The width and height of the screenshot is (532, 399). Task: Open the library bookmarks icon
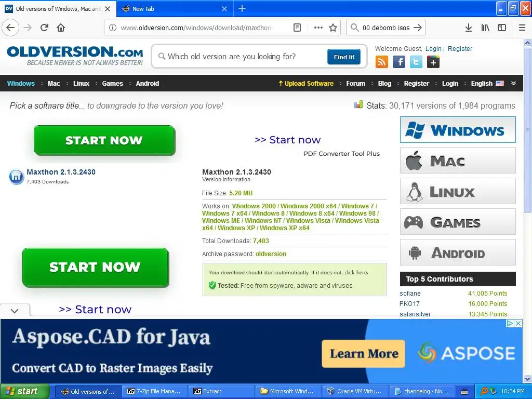485,28
